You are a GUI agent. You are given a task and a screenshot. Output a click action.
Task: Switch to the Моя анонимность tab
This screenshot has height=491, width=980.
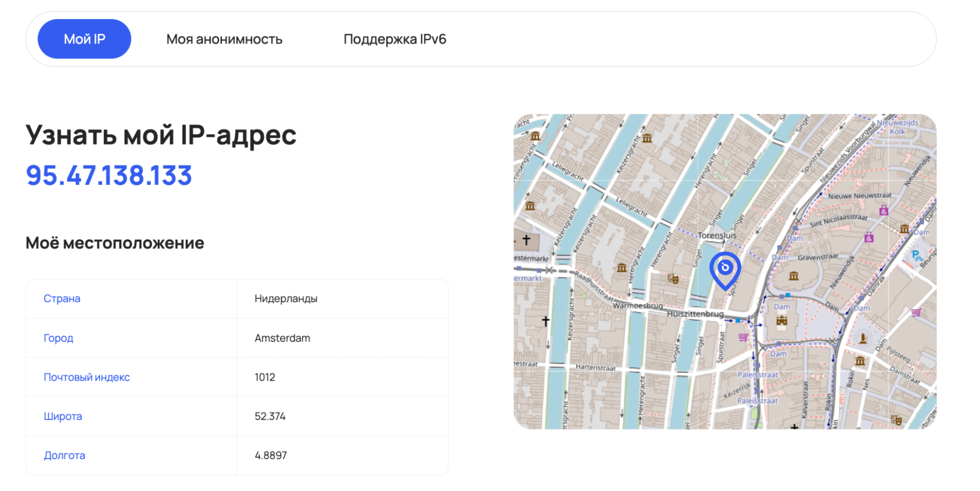click(224, 39)
